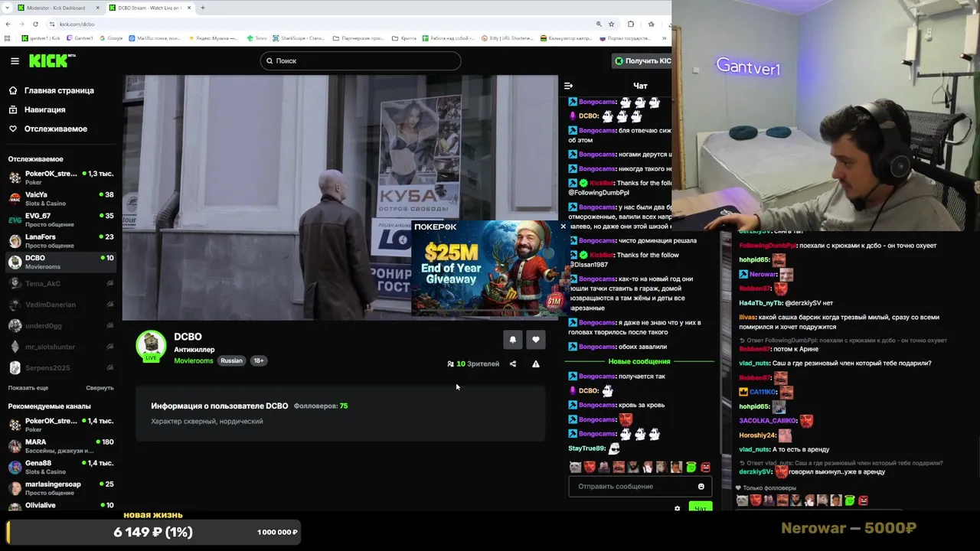The image size is (980, 551).
Task: Open PokerOK_stre... followed channel with 1,3 тыс.
Action: point(60,178)
